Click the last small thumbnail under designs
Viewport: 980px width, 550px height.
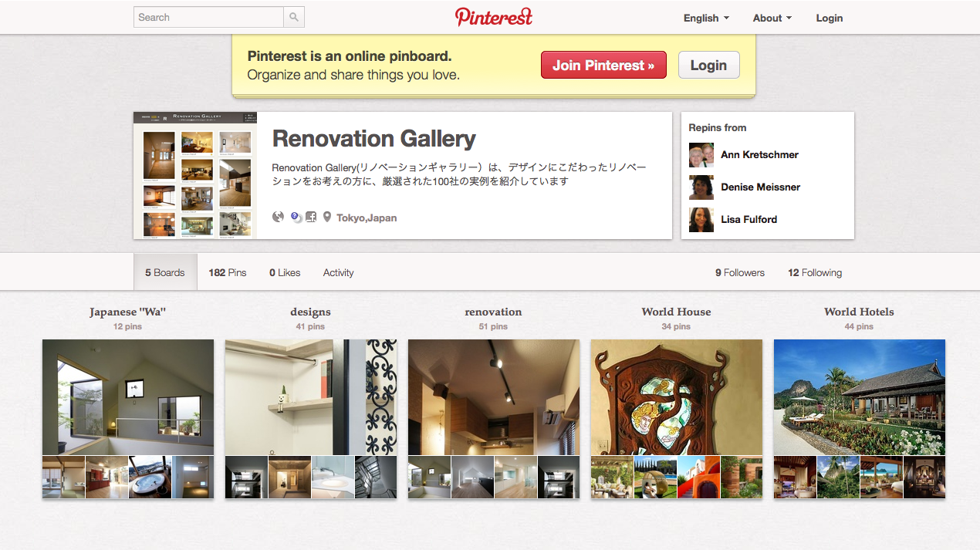(x=376, y=477)
